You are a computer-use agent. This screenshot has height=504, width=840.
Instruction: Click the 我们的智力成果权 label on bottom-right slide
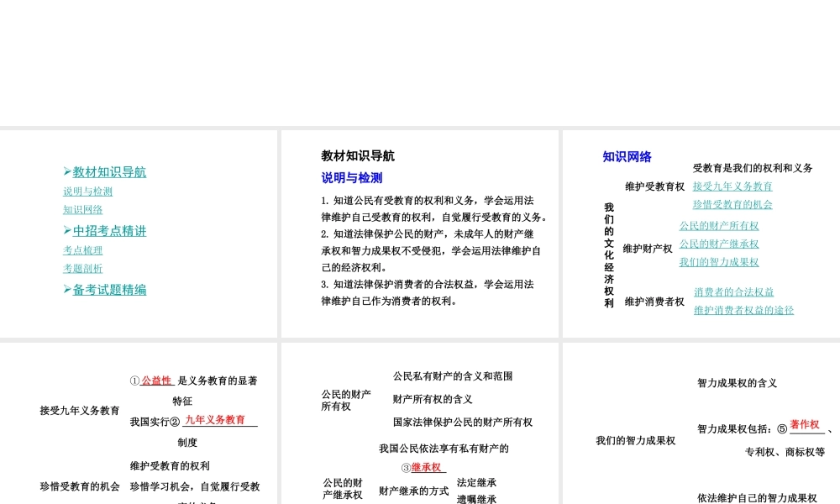point(635,441)
